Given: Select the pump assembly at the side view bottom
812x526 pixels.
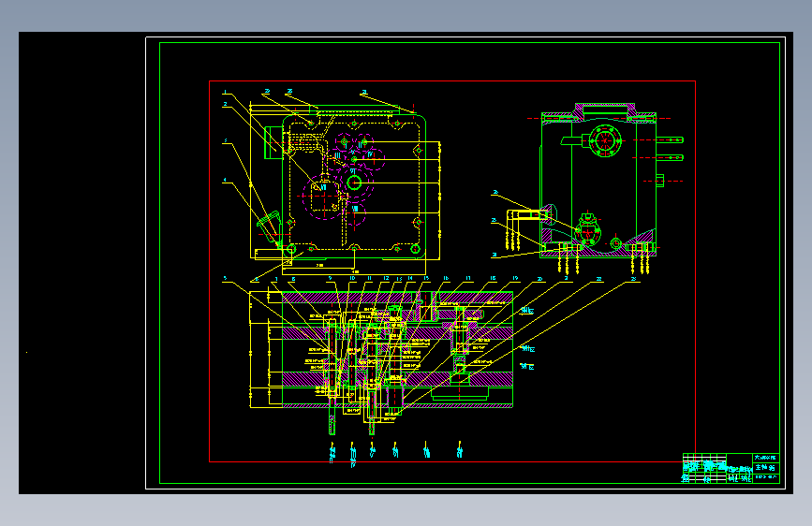Looking at the screenshot, I should point(588,229).
